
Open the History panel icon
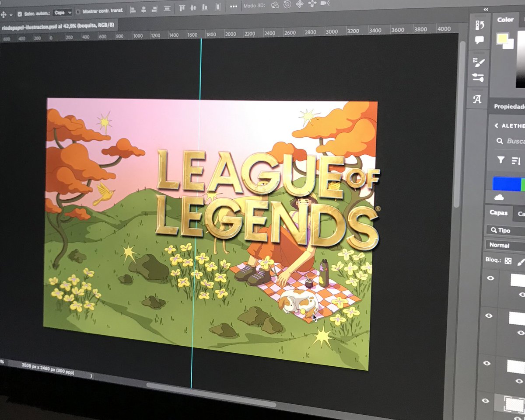480,25
